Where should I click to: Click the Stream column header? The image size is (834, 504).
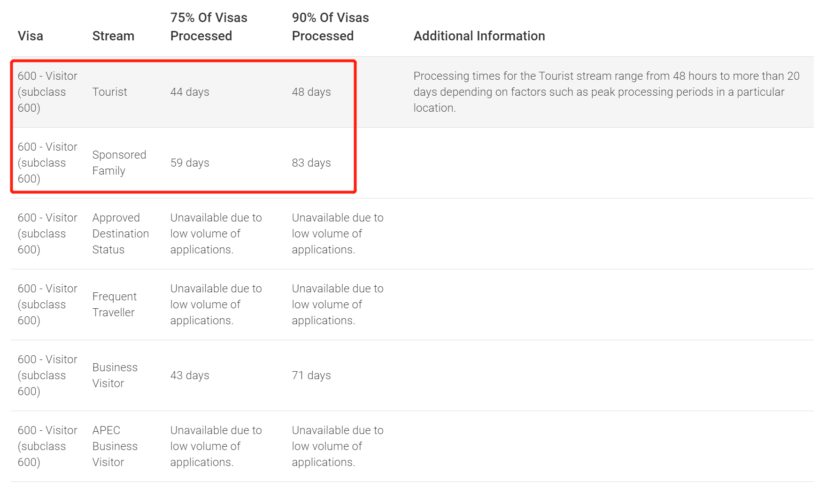click(x=113, y=36)
